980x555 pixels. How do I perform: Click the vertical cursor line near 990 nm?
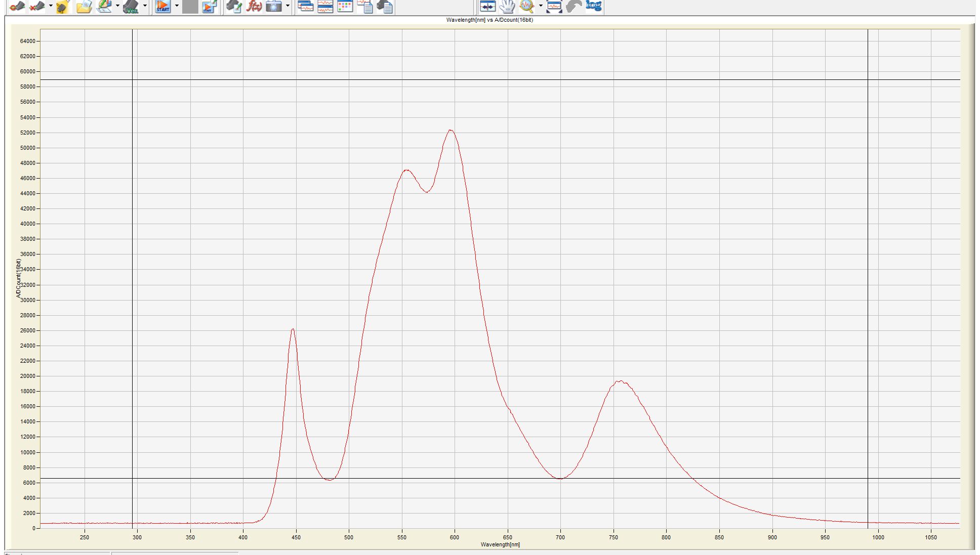coord(868,253)
